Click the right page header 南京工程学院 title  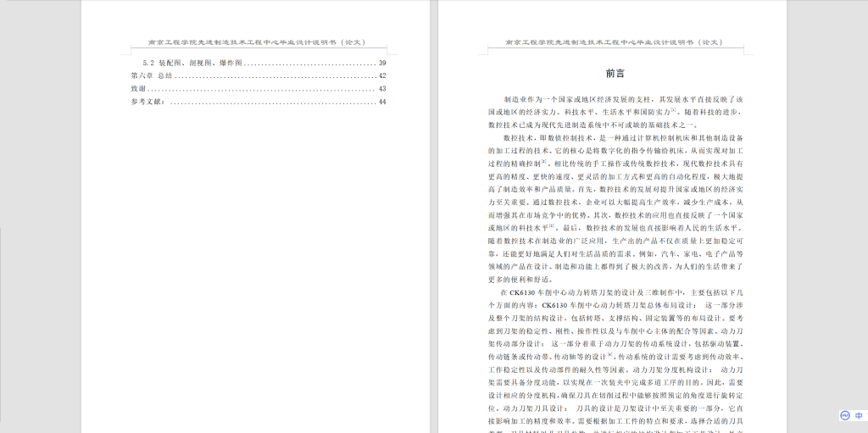pos(615,42)
